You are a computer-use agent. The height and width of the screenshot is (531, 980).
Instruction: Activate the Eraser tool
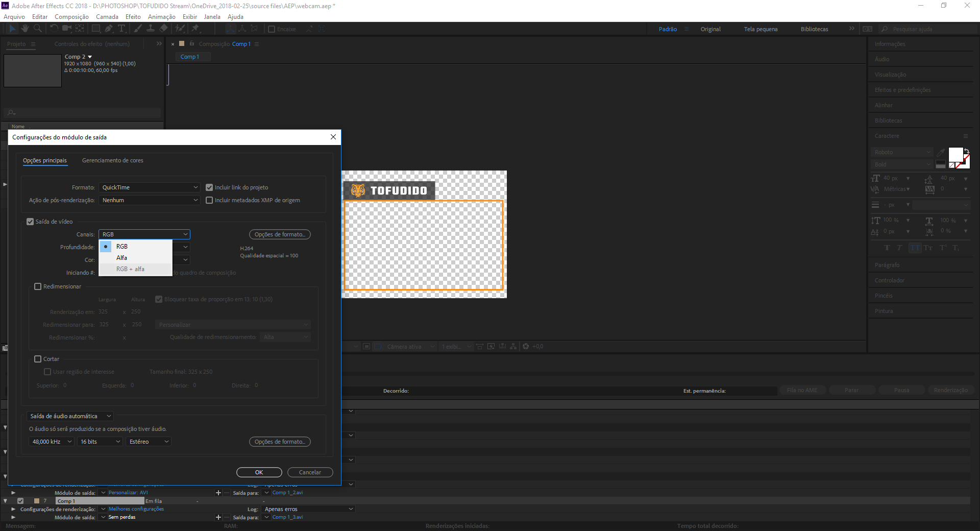click(x=163, y=29)
